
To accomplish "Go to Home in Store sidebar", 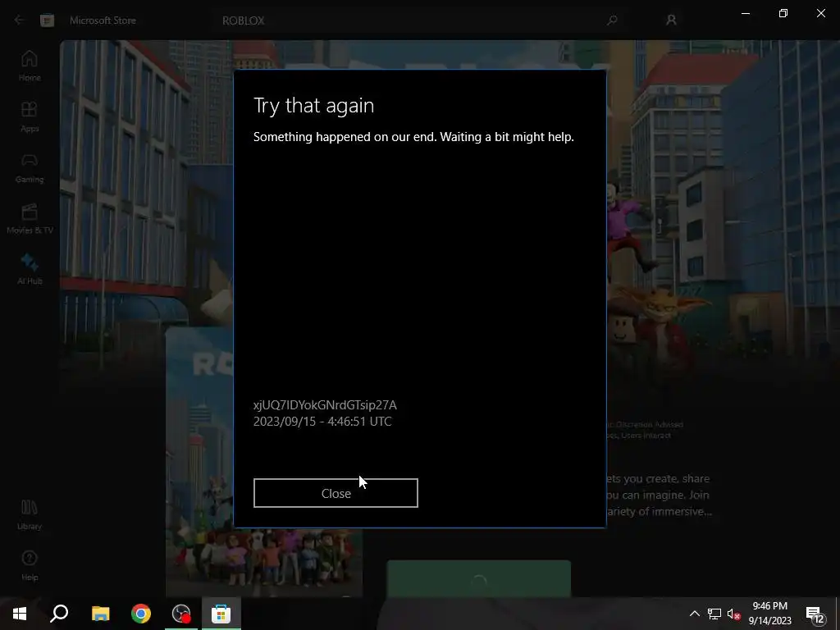I will [30, 66].
